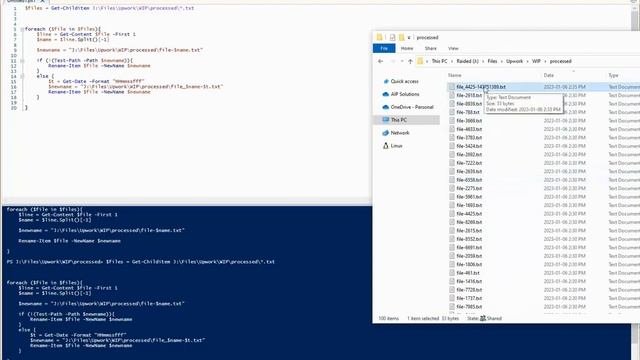Viewport: 640px width, 360px height.
Task: Click the Properties icon in Explorer title bar
Action: click(392, 38)
